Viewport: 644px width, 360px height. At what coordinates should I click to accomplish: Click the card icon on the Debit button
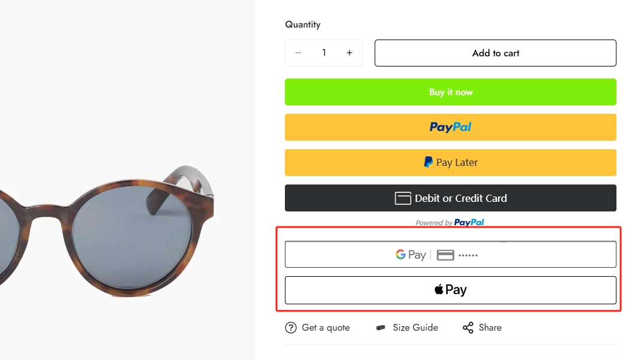(403, 198)
